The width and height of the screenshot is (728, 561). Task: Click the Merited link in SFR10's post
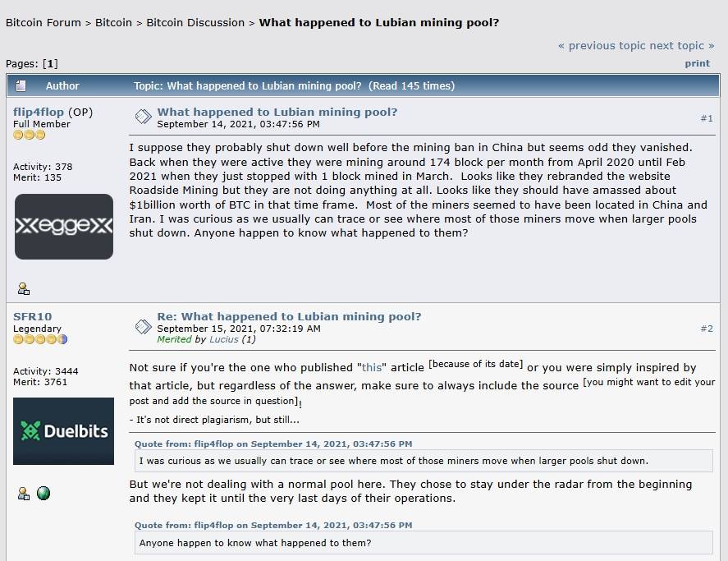[174, 339]
